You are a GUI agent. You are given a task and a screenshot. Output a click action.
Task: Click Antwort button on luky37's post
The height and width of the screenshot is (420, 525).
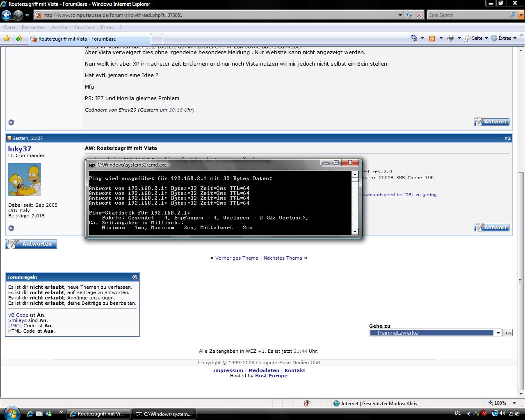[x=491, y=228]
